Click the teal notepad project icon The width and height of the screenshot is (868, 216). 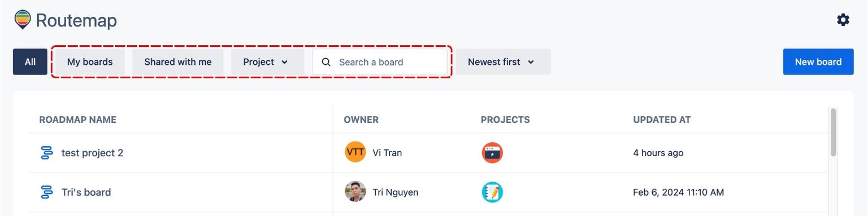(x=492, y=192)
